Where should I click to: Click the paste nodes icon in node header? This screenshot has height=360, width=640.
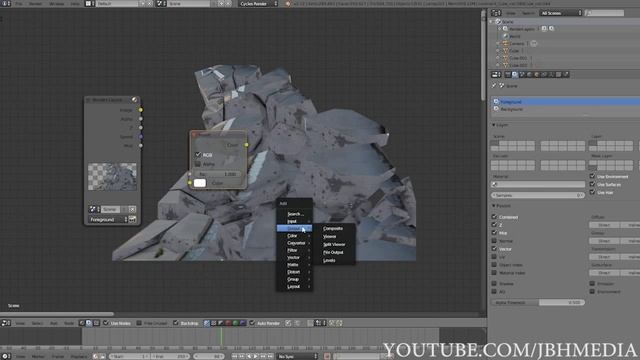(x=339, y=323)
